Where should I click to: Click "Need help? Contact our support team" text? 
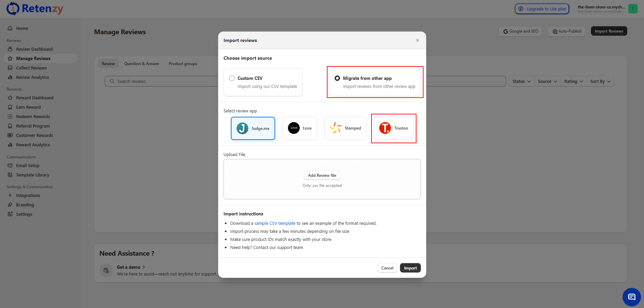[266, 248]
